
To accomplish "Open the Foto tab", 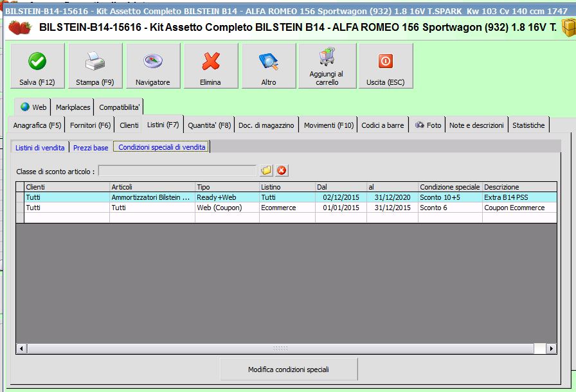I will click(428, 125).
